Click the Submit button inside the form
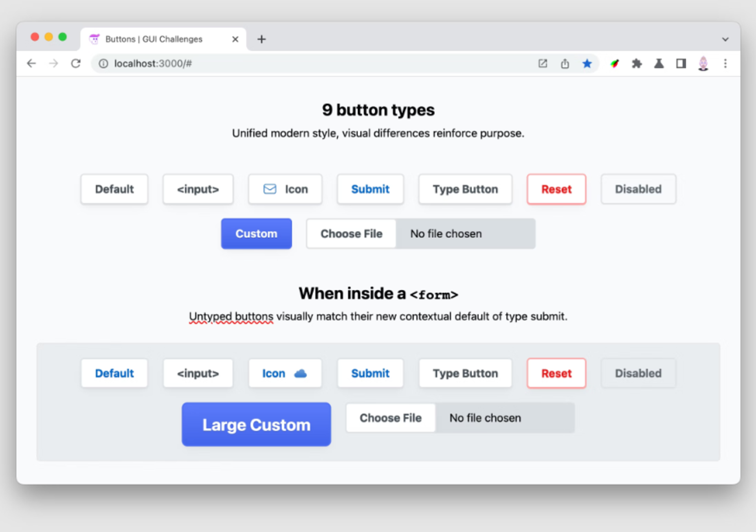This screenshot has width=756, height=532. pos(370,373)
